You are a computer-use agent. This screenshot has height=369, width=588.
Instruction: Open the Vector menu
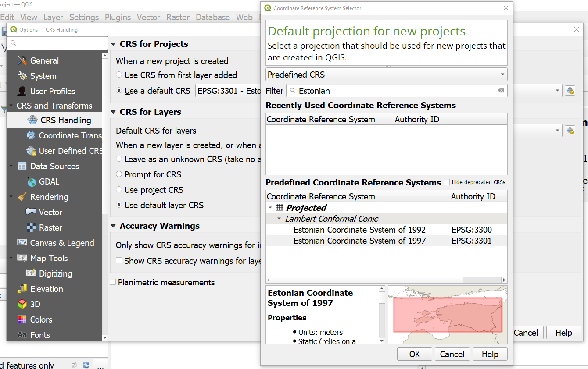point(148,17)
